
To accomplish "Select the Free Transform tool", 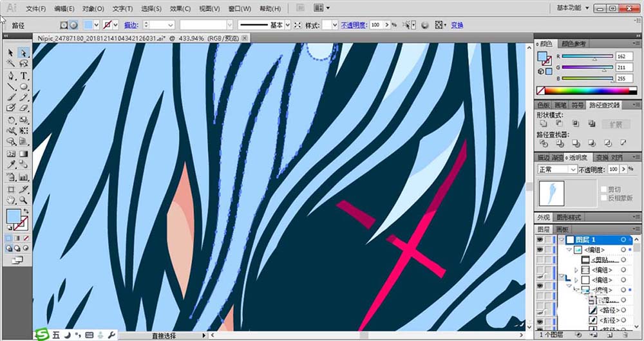I will (x=23, y=131).
